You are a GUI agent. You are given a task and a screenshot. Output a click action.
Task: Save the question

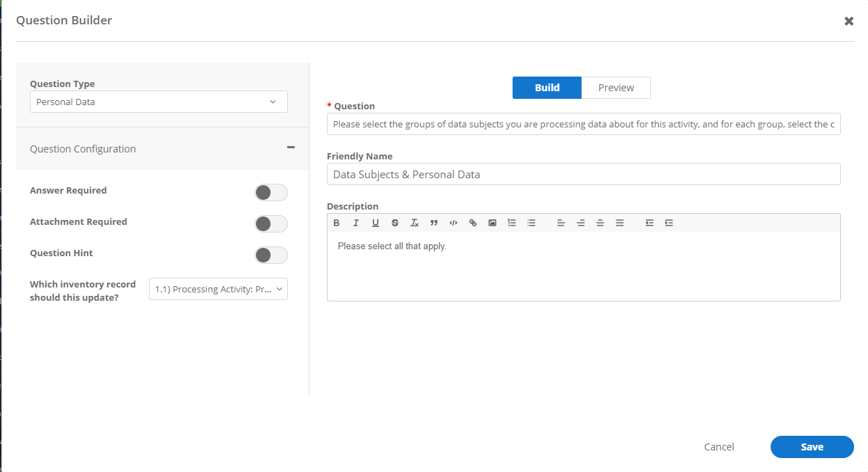tap(812, 447)
